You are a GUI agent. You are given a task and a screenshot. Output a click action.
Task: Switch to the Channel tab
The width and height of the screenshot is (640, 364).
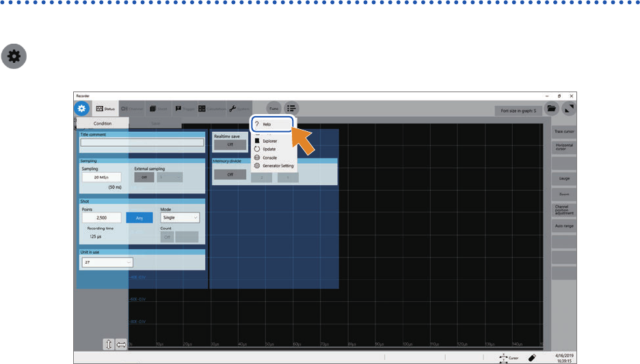click(x=132, y=109)
